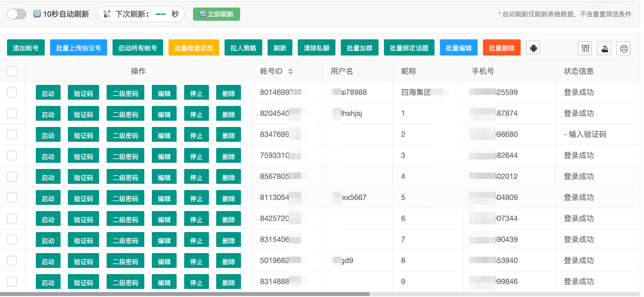Click the red 批量删除 button

click(x=502, y=48)
